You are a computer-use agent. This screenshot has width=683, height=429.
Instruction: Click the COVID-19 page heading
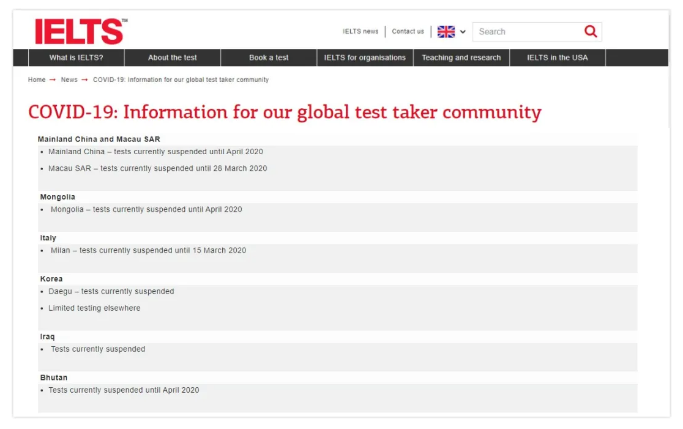click(285, 112)
